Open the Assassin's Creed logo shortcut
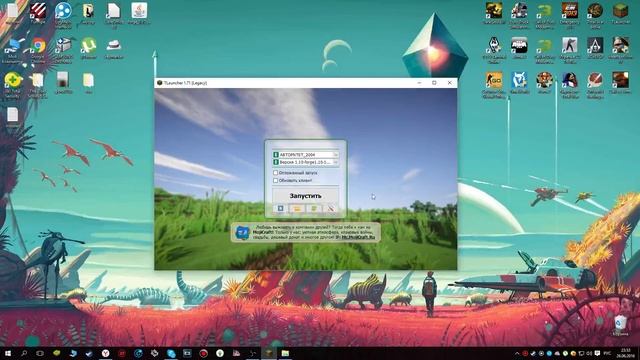 click(x=595, y=46)
